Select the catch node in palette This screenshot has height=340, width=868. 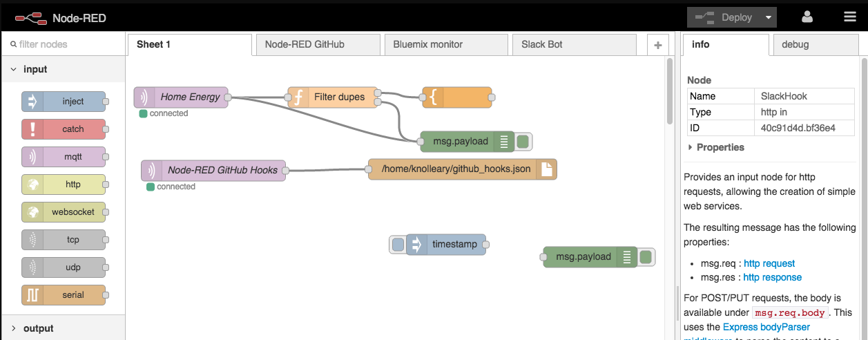pyautogui.click(x=64, y=129)
